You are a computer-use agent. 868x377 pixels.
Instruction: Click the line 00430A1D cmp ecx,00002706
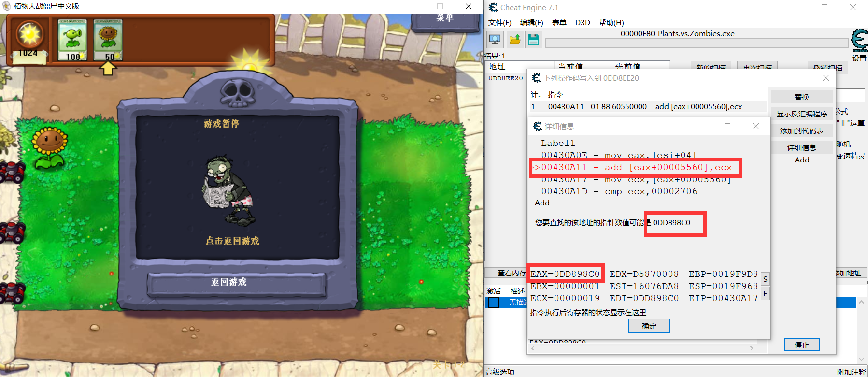coord(619,191)
